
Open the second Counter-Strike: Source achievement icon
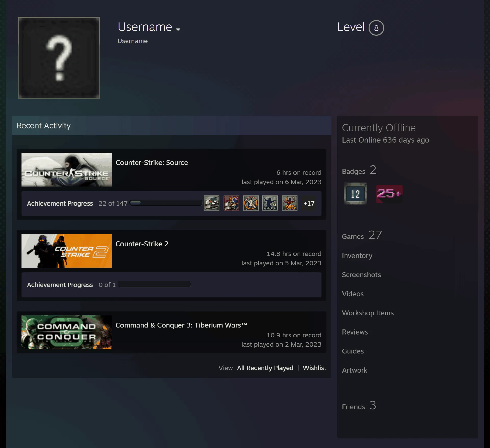231,203
